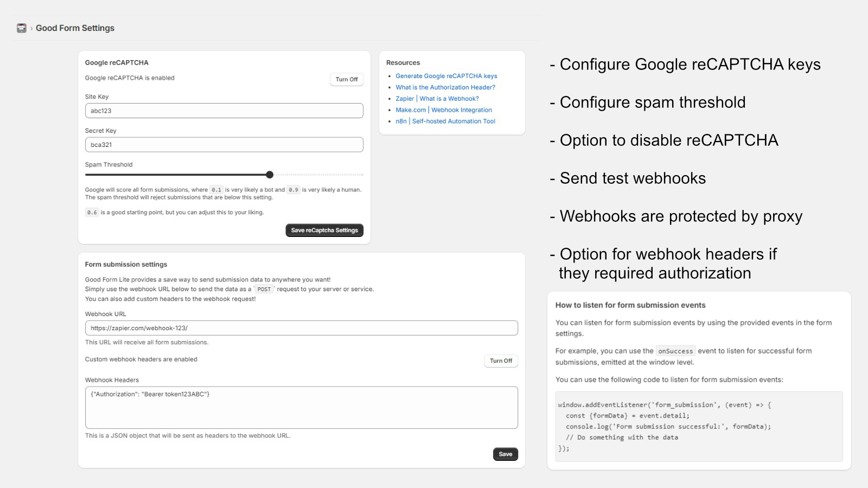Open the Generate Google reCAPTCHA keys link

tap(446, 76)
